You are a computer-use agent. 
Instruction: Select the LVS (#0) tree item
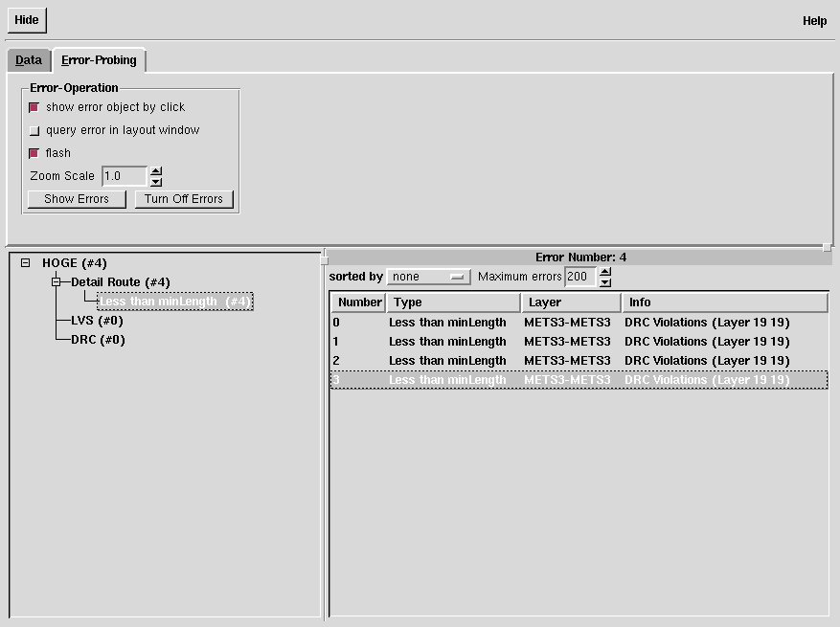tap(97, 321)
